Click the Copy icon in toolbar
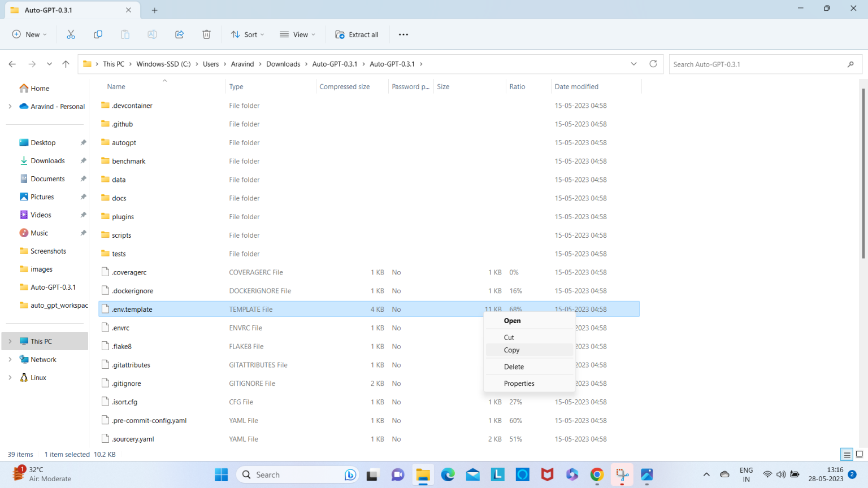 [98, 34]
